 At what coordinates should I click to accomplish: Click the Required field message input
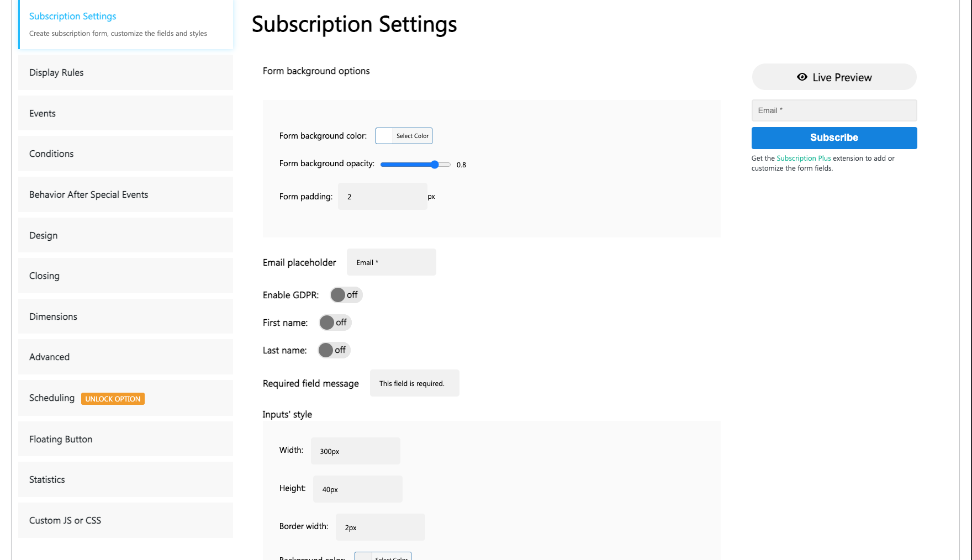[x=414, y=383]
